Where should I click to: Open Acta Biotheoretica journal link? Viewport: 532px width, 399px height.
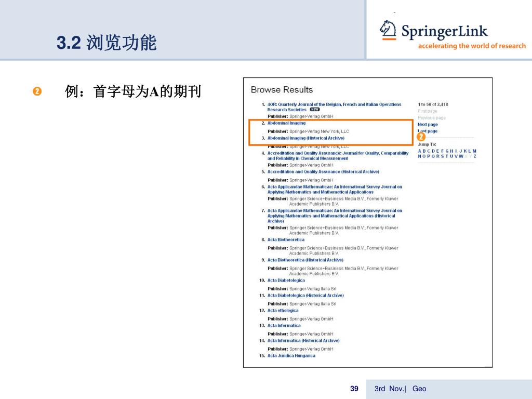(286, 240)
